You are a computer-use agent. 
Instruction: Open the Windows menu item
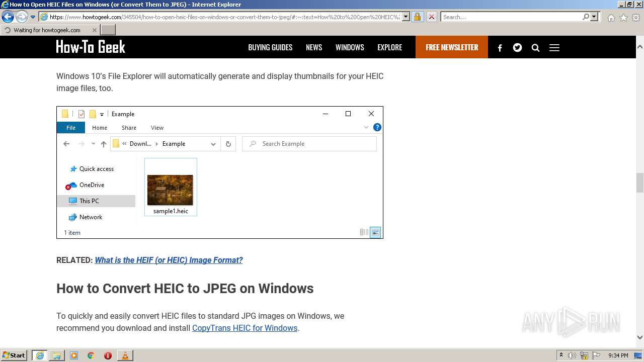tap(350, 47)
